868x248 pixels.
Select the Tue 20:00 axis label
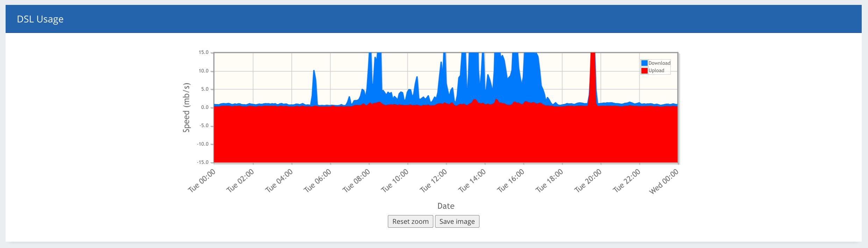coord(588,181)
